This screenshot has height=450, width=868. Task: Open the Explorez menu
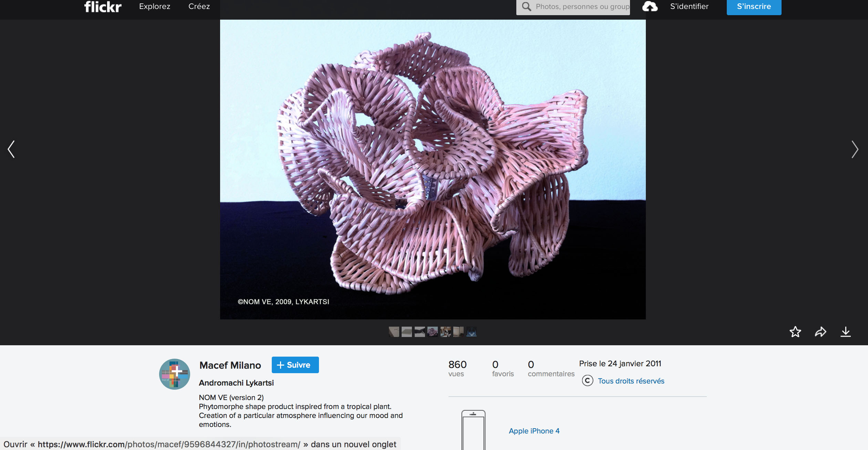click(155, 7)
